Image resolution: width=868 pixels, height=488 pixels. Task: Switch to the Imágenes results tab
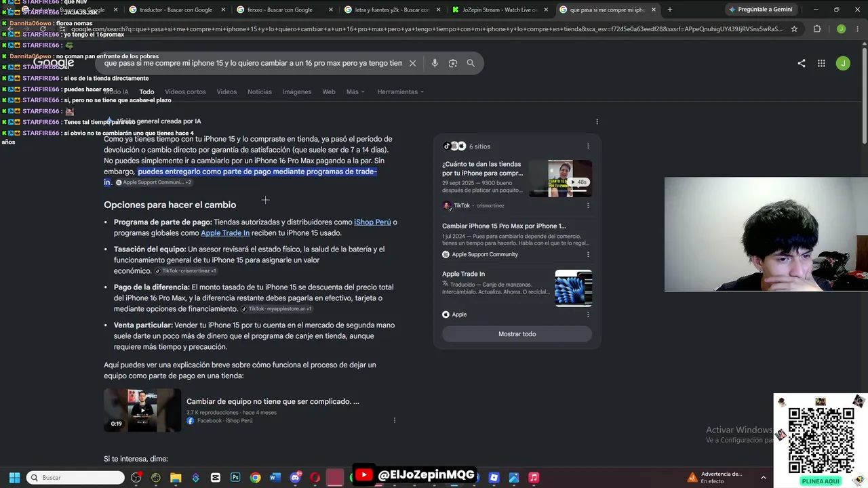coord(297,91)
